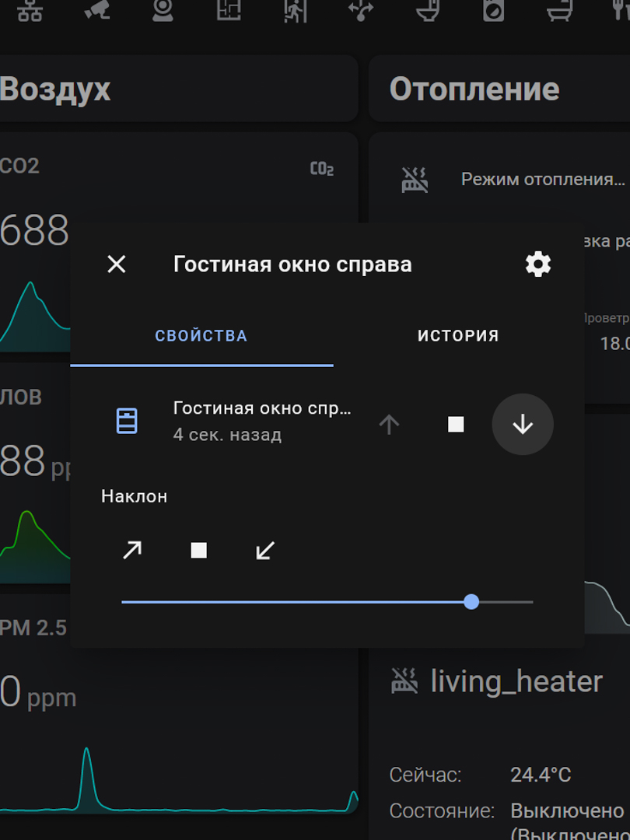The width and height of the screenshot is (630, 840).
Task: Open the webcam view icon
Action: pos(163,11)
